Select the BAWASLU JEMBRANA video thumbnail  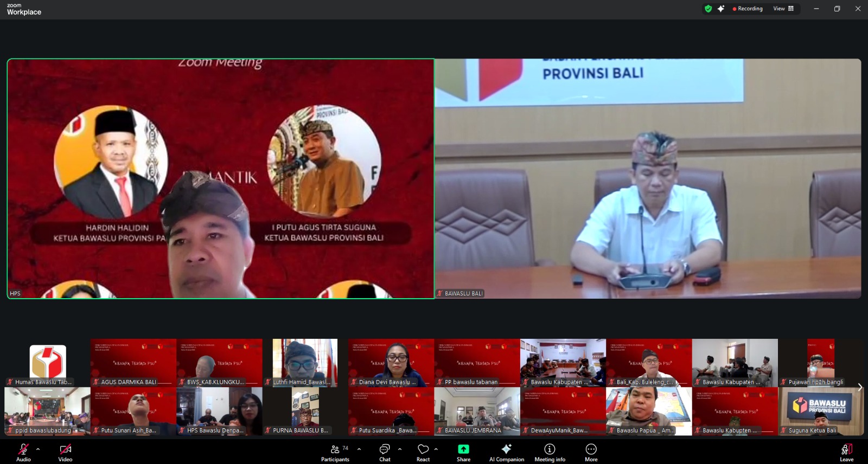pyautogui.click(x=477, y=411)
